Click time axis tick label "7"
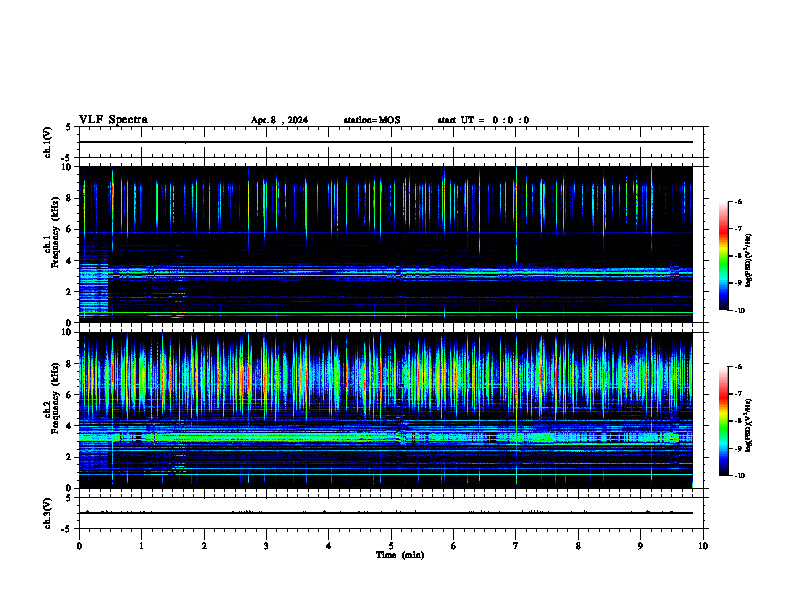The image size is (792, 612). [516, 546]
